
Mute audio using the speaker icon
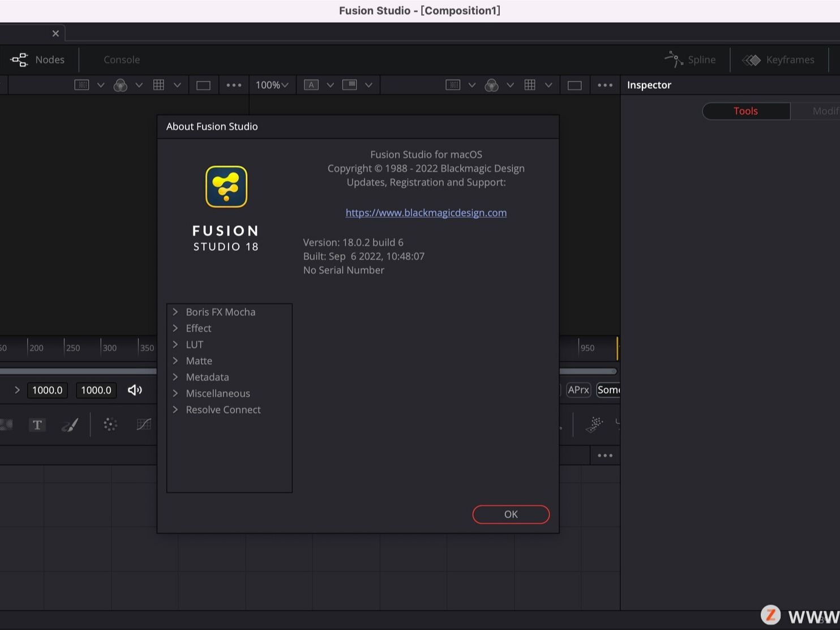pyautogui.click(x=135, y=390)
